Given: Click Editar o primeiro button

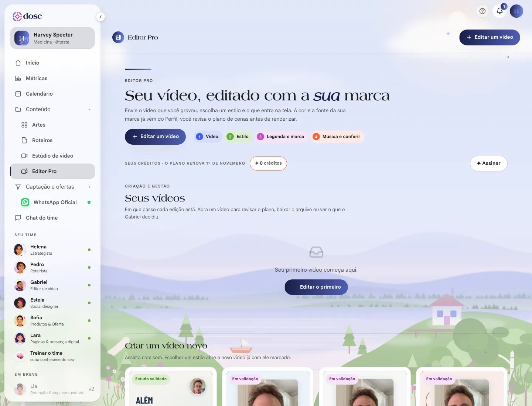Looking at the screenshot, I should pos(316,287).
